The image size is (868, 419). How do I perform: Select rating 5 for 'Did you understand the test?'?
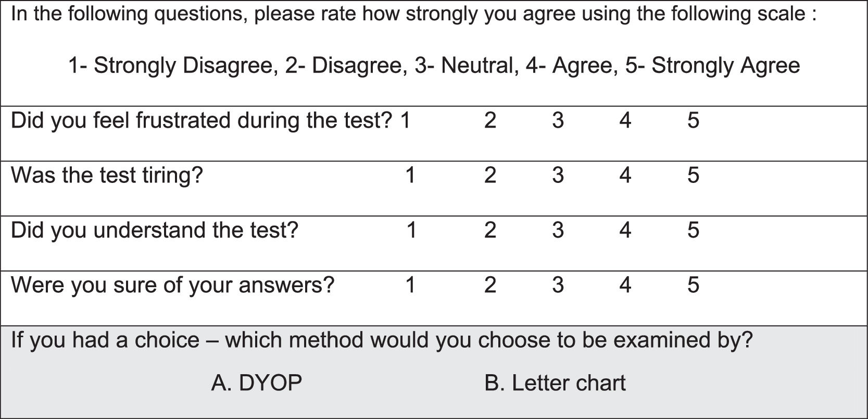[x=693, y=230]
